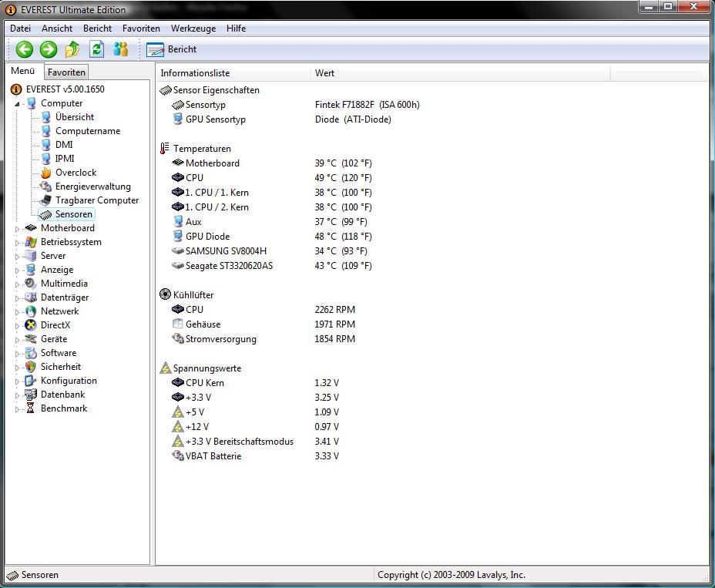The height and width of the screenshot is (588, 715).
Task: Select Tragbarer Computer tree entry
Action: pos(97,200)
